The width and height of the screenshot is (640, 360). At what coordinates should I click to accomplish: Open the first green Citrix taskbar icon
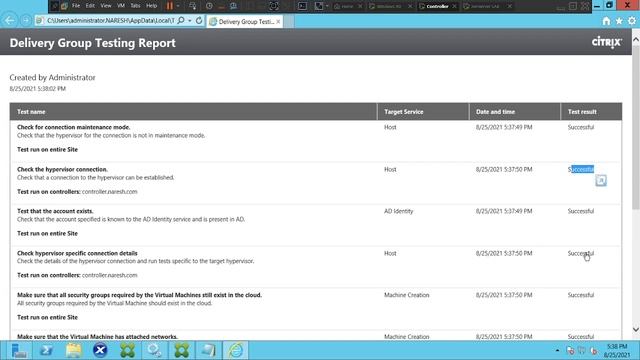127,350
